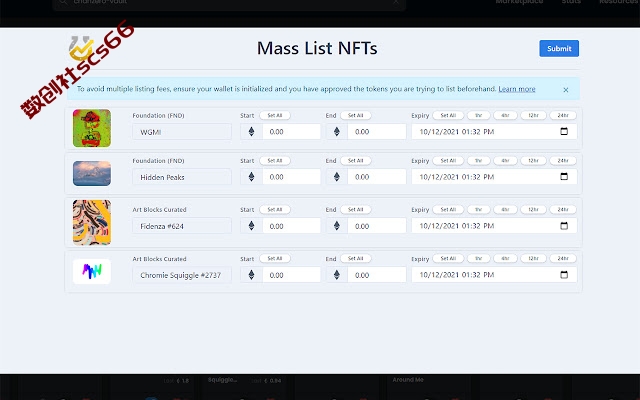Focus the Fidenza #624 end price field

point(377,226)
